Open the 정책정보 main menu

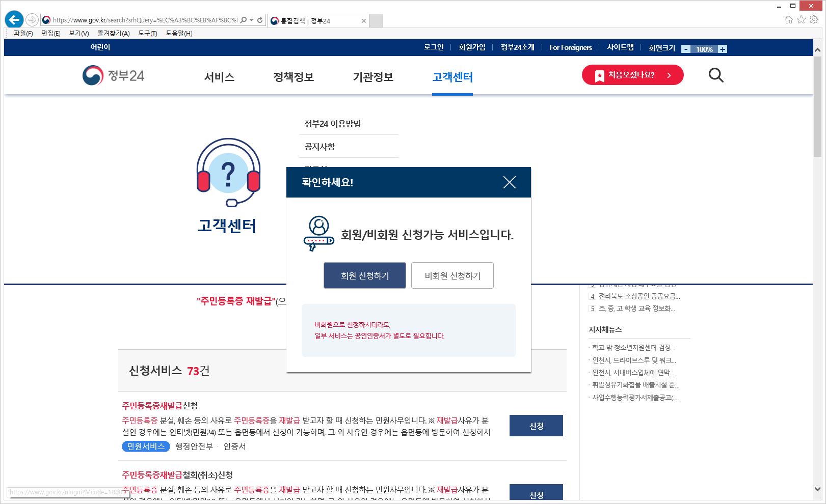tap(294, 77)
